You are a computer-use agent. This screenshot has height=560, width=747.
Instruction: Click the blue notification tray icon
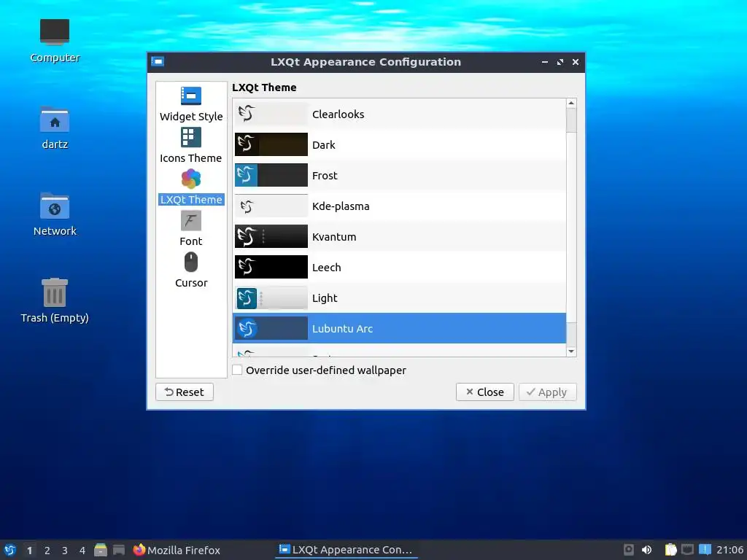[705, 550]
